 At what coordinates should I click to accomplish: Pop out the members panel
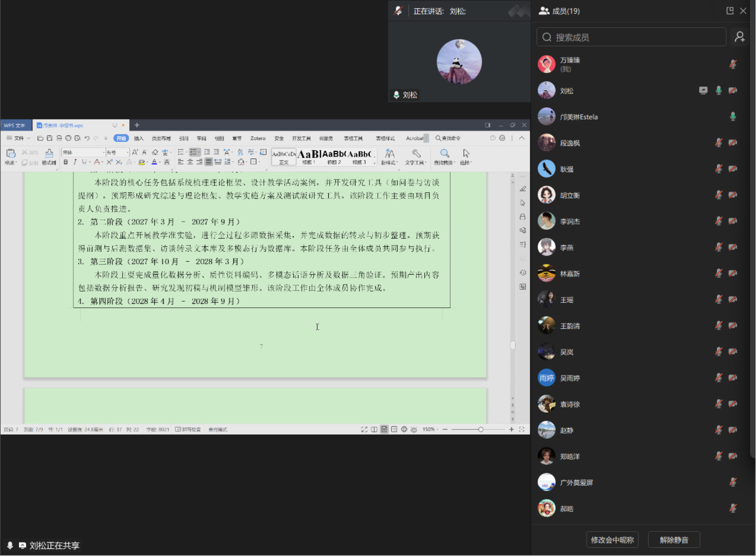[730, 11]
